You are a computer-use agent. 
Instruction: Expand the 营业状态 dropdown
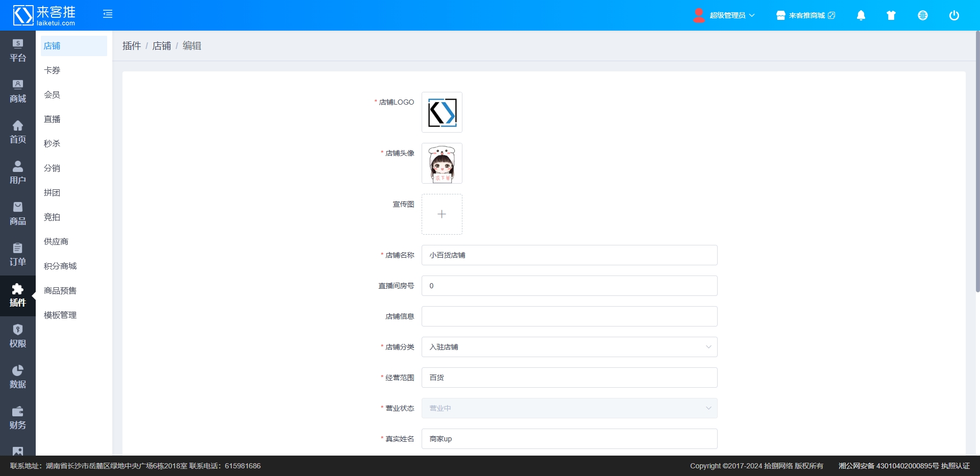tap(569, 408)
